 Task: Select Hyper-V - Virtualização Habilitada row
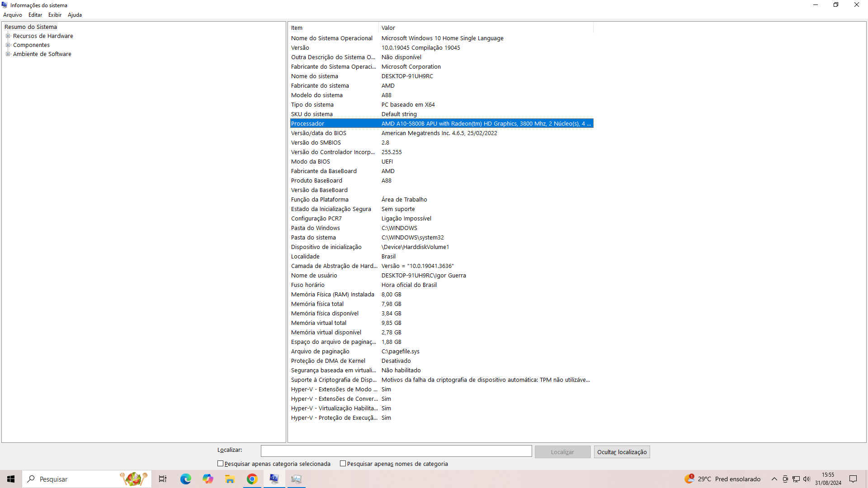pos(441,408)
